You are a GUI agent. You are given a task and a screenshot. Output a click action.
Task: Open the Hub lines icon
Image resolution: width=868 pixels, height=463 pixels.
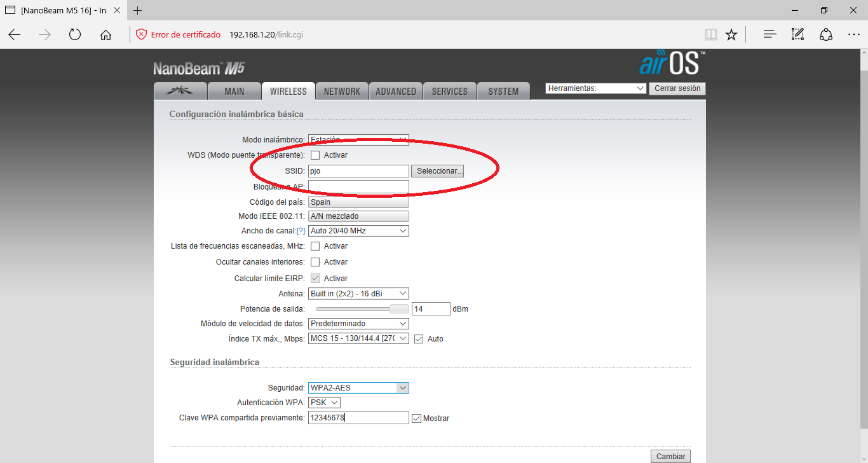tap(770, 34)
